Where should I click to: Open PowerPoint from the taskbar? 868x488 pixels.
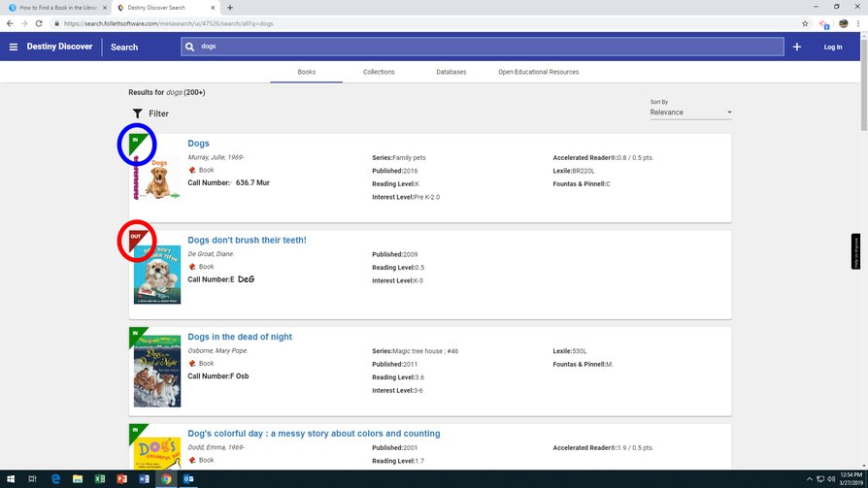point(121,479)
